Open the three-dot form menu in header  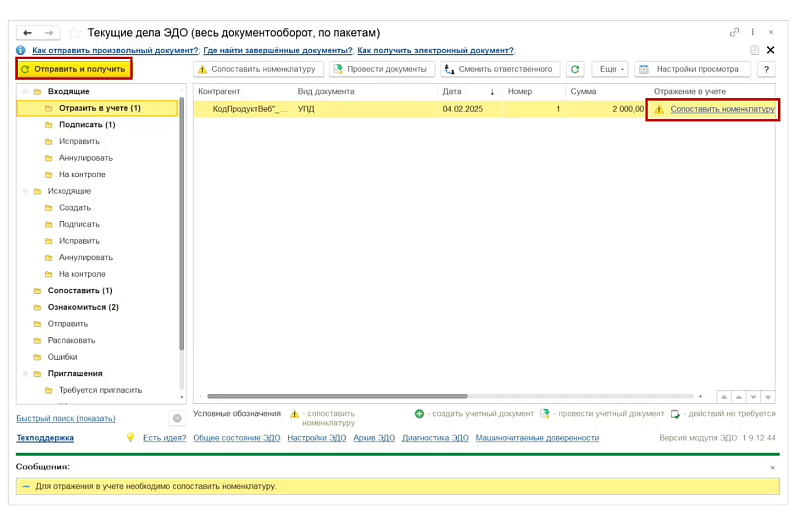(753, 32)
